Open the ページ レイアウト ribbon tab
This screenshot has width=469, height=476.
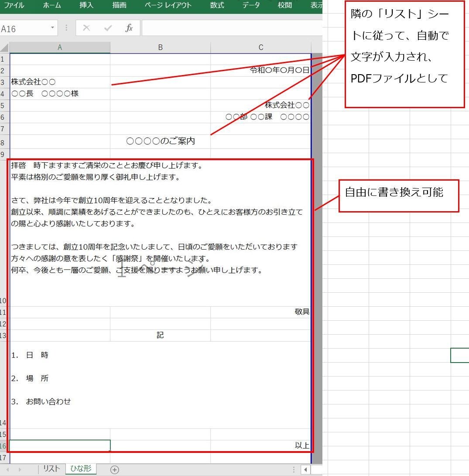[x=168, y=5]
